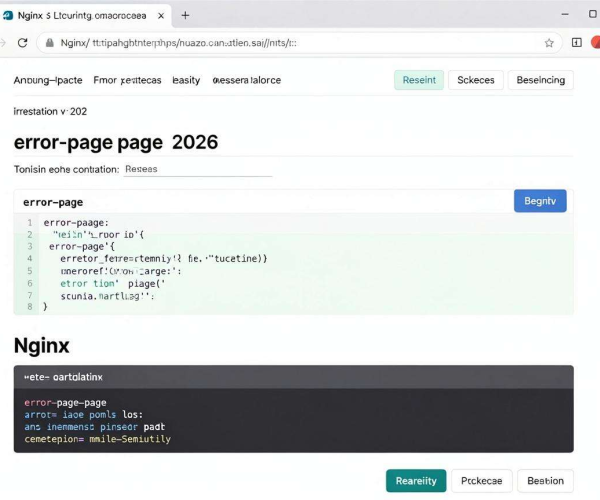Click code line 1 'error-paage:'

(x=76, y=223)
